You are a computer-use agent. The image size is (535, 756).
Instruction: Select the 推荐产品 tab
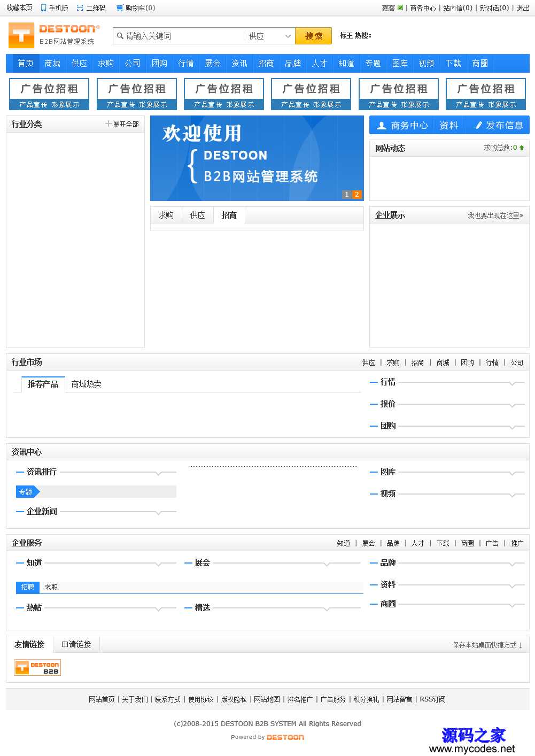click(43, 384)
